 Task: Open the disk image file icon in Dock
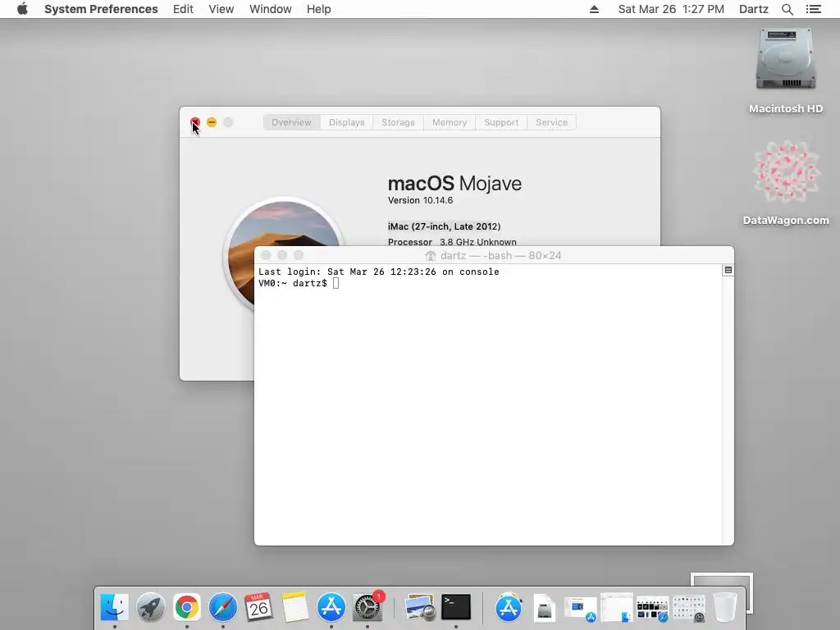(545, 609)
